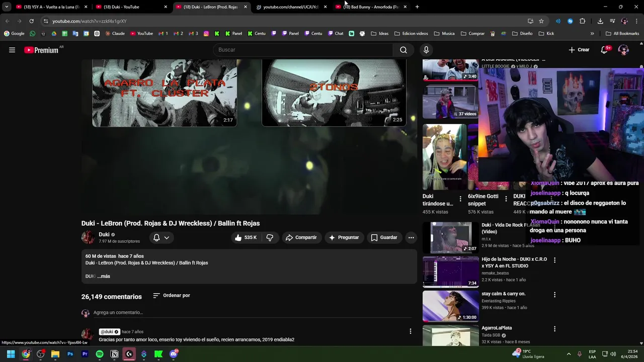Open Windows Start menu

11,354
